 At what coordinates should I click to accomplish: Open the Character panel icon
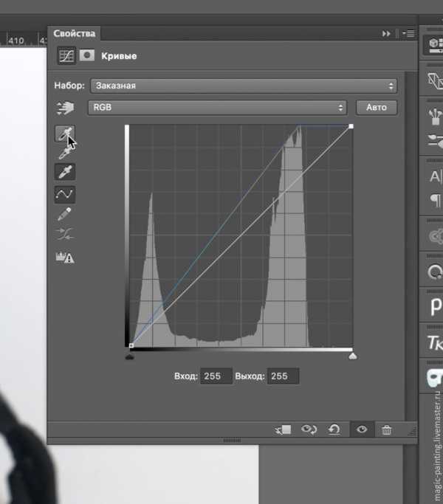click(x=436, y=176)
